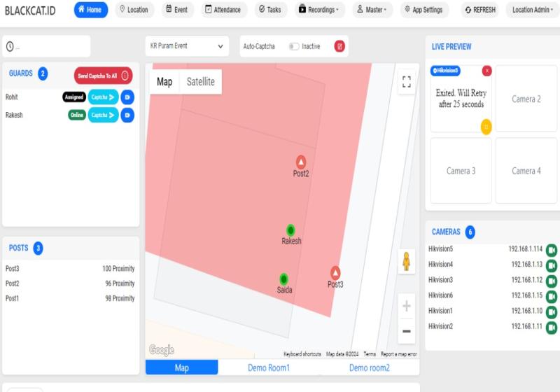Click the yellow expand icon on Hikvision5 preview
This screenshot has width=560, height=392.
click(486, 126)
